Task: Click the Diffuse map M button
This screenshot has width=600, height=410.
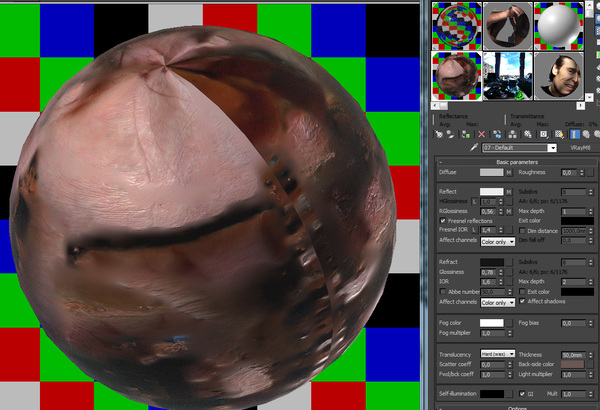Action: [x=510, y=172]
